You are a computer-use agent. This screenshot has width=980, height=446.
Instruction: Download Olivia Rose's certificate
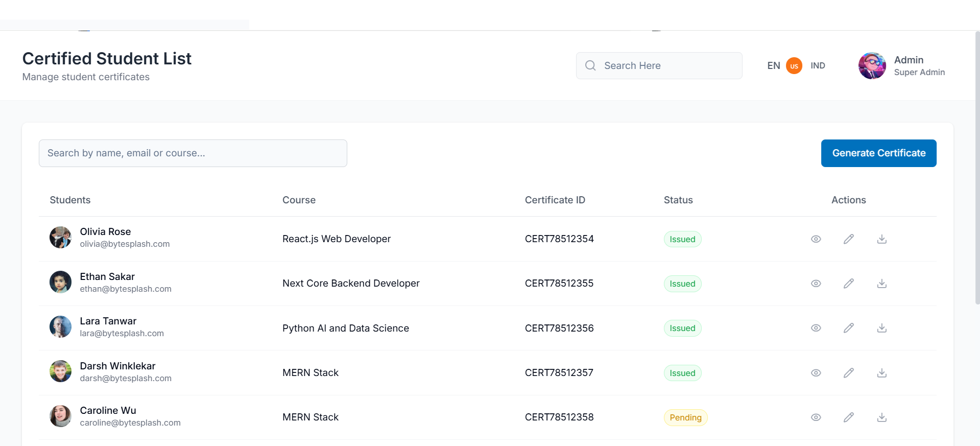881,239
